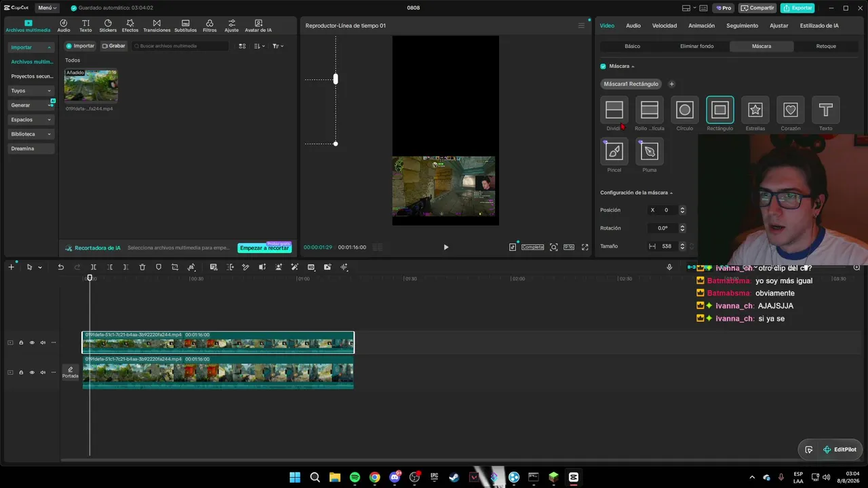Toggle visibility of the bottom video track
This screenshot has width=868, height=488.
[32, 372]
